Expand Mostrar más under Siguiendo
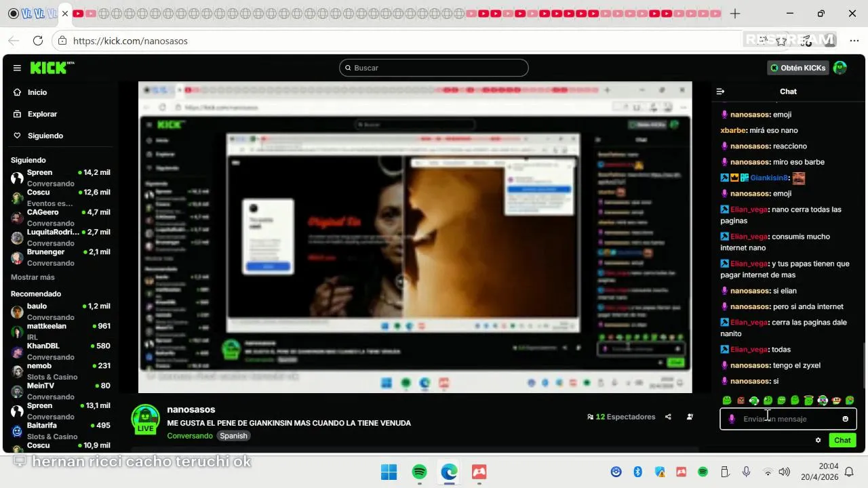This screenshot has width=868, height=488. point(33,277)
